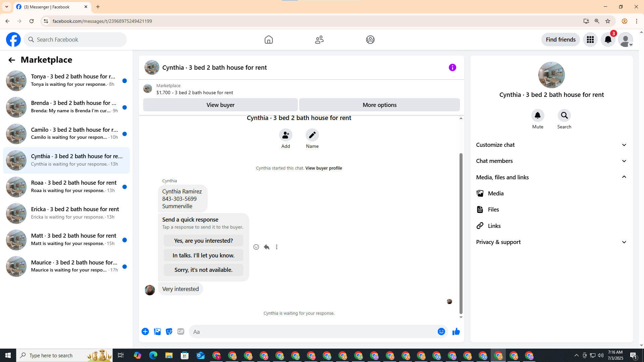This screenshot has width=644, height=362.
Task: Attach a photo with image icon
Action: 157,332
